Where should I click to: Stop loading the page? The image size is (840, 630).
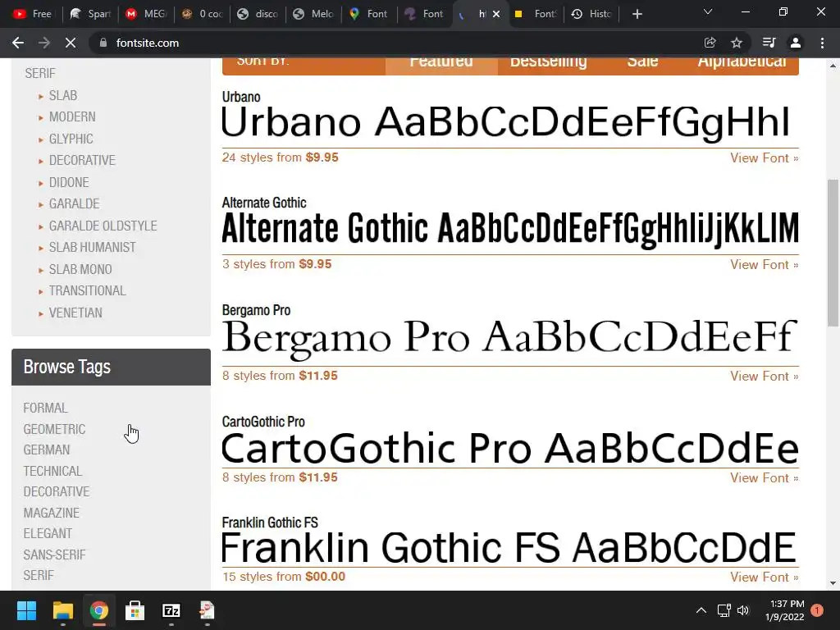pyautogui.click(x=71, y=43)
